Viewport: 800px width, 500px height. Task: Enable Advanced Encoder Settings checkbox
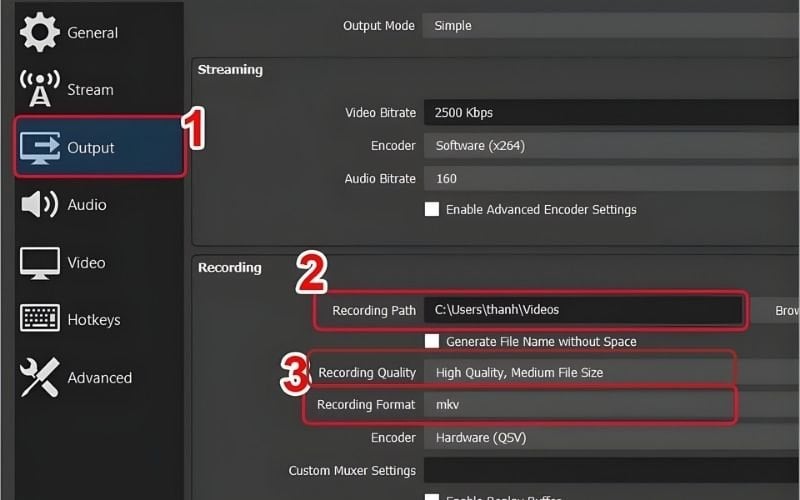click(432, 209)
